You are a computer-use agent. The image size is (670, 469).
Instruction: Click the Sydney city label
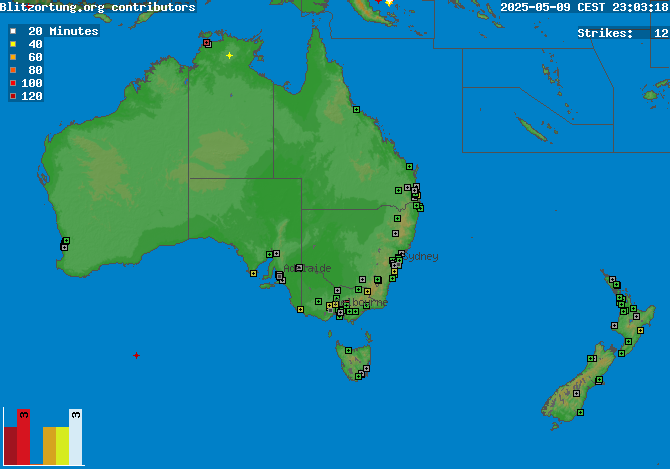coord(420,257)
